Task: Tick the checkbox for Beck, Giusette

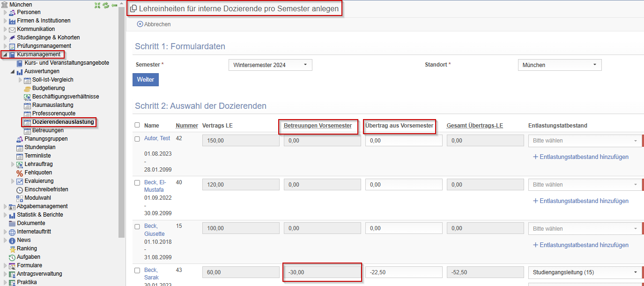Action: point(137,227)
